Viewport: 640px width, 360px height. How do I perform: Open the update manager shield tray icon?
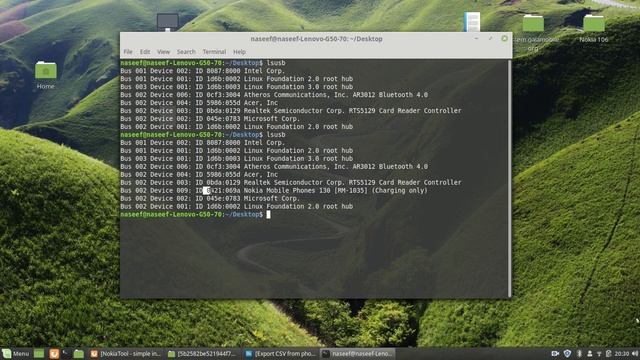pos(567,353)
